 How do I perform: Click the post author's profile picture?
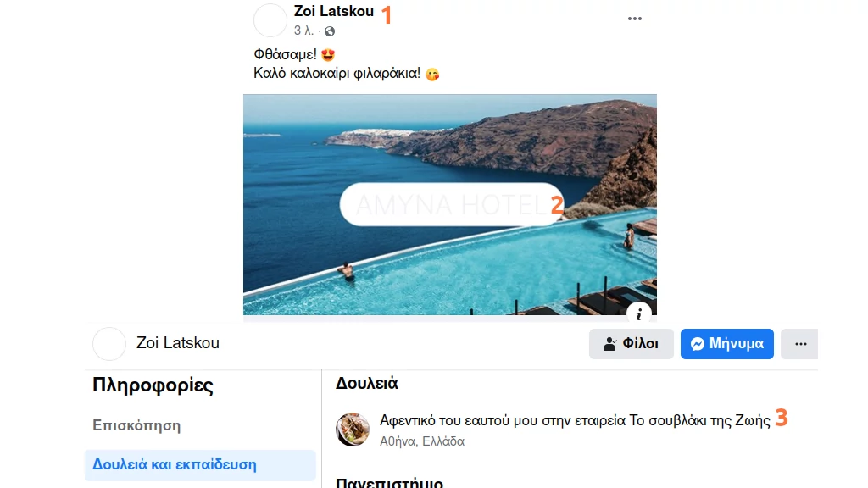270,20
